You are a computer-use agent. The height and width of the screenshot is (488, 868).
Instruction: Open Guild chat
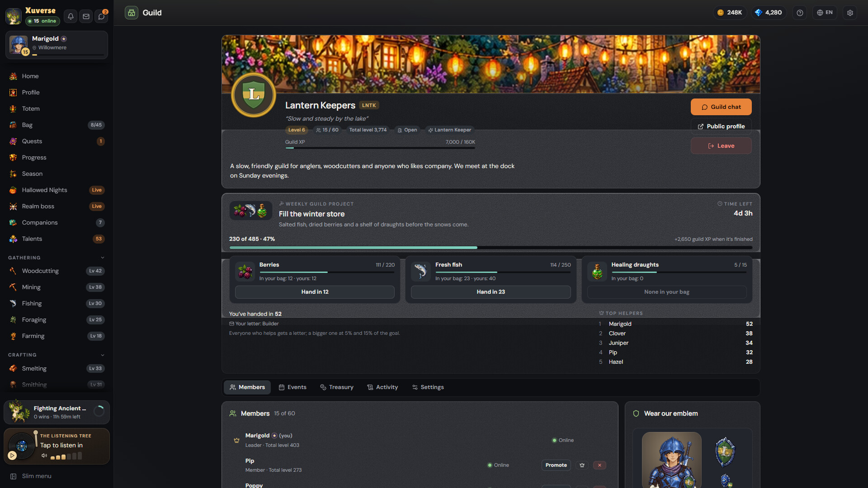point(721,107)
